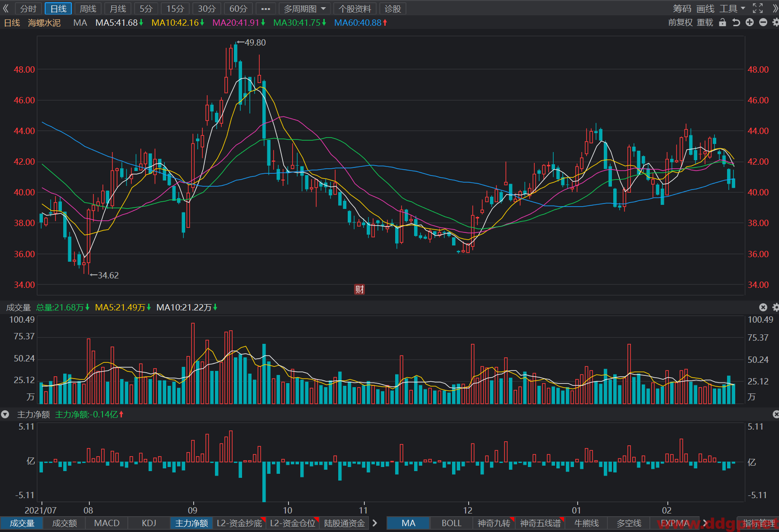Select 神奇九转 indicator tab
The height and width of the screenshot is (532, 779).
pos(494,523)
